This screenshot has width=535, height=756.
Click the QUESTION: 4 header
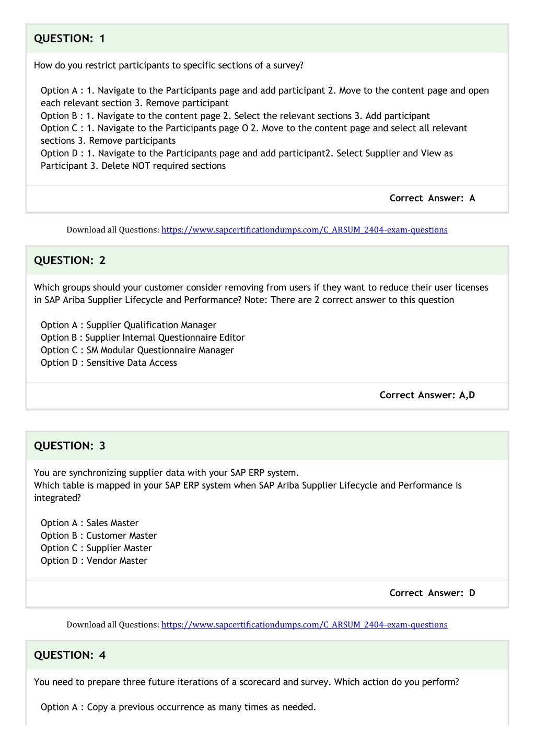tap(267, 655)
